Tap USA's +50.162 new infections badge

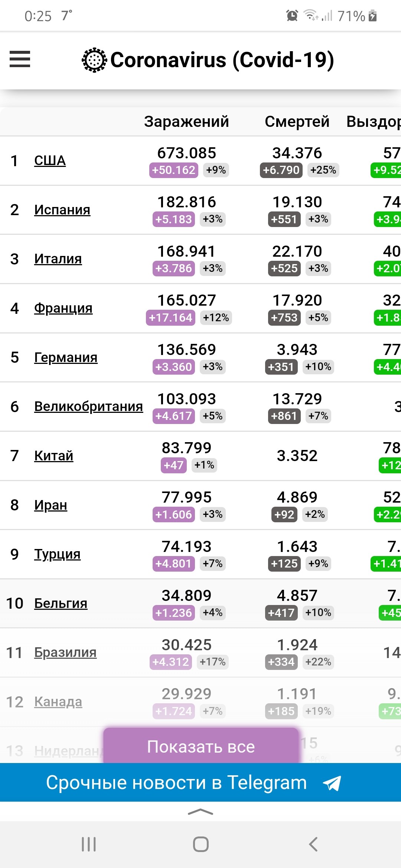click(174, 170)
